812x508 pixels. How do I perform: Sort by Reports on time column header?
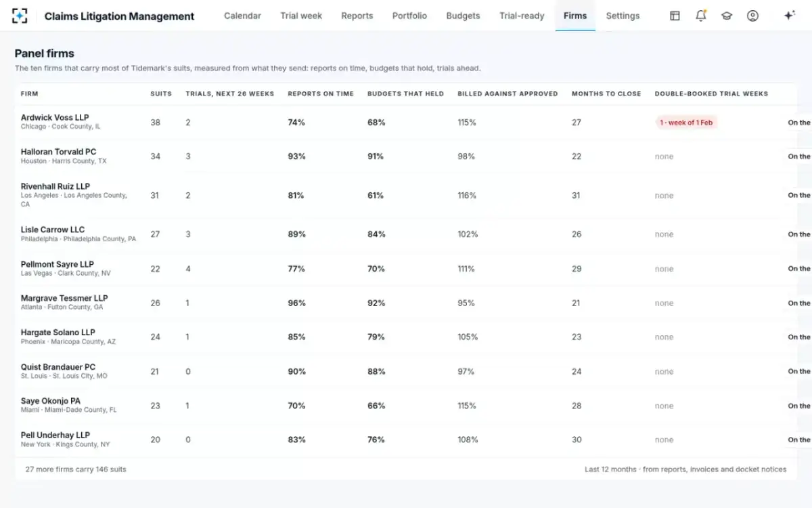pyautogui.click(x=321, y=93)
